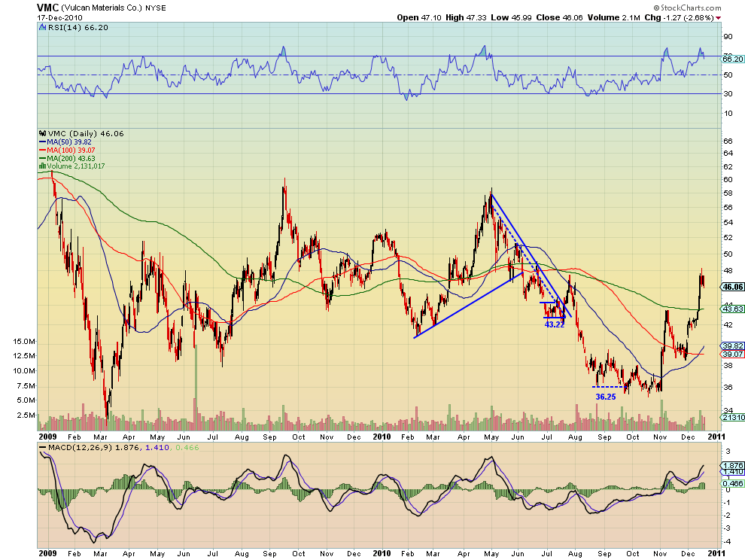Click the 2010 year marker under MACD panel

(x=382, y=553)
